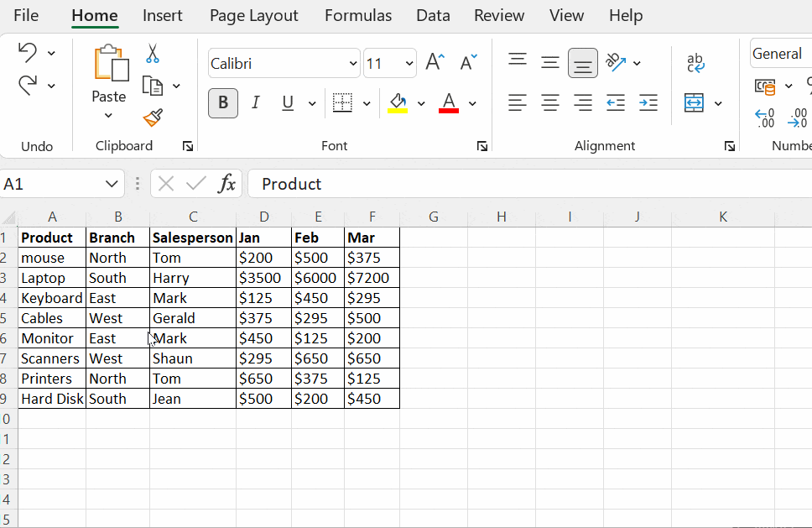Click the Center align icon
This screenshot has width=812, height=528.
coord(550,103)
